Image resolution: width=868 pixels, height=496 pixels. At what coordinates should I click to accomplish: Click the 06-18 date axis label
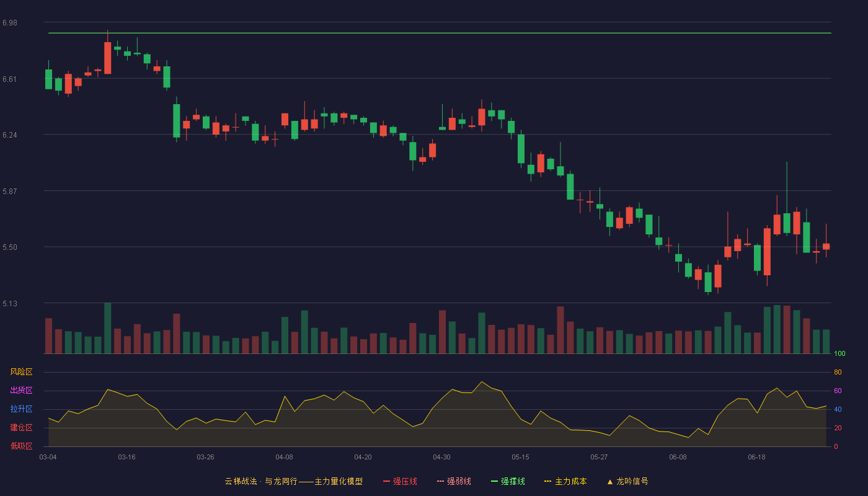coord(756,457)
